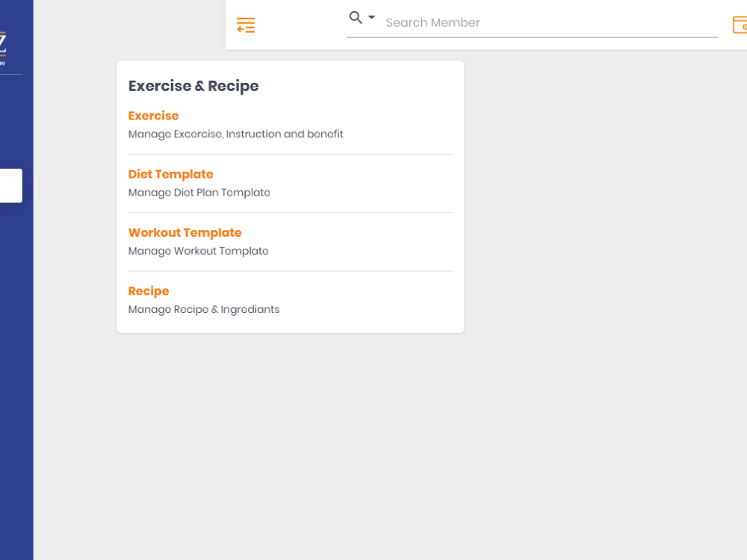Open the Diet Template link
747x560 pixels.
click(x=170, y=174)
